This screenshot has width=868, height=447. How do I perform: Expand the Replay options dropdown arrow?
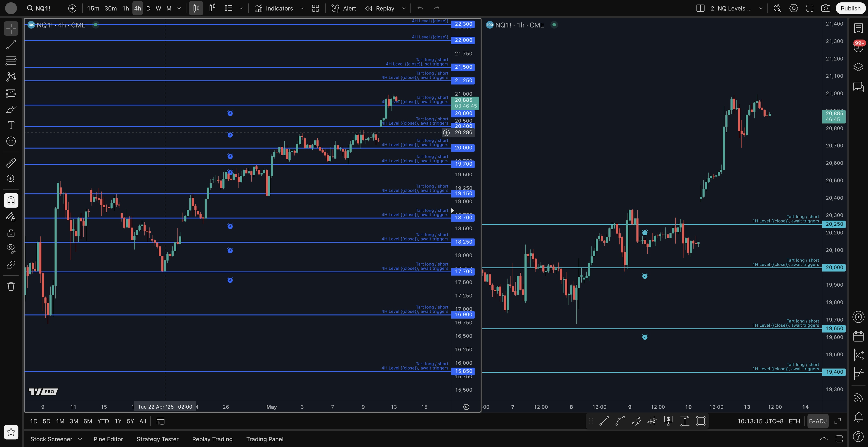403,8
